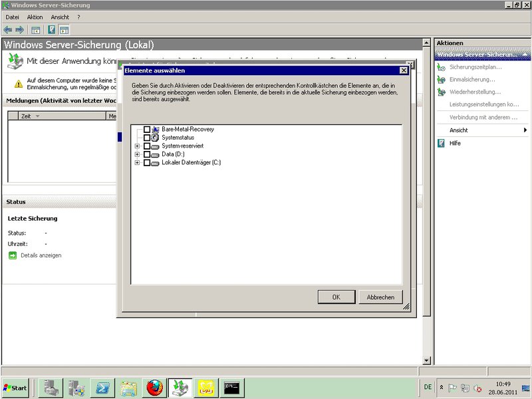Click the Abbrechen button
Screen dimensions: 532x399
coord(380,297)
